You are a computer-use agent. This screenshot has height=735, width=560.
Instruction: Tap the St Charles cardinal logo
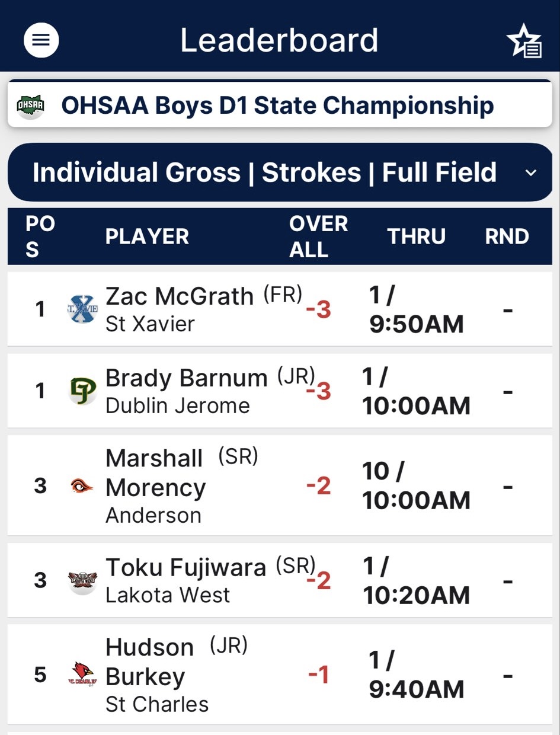[x=82, y=675]
